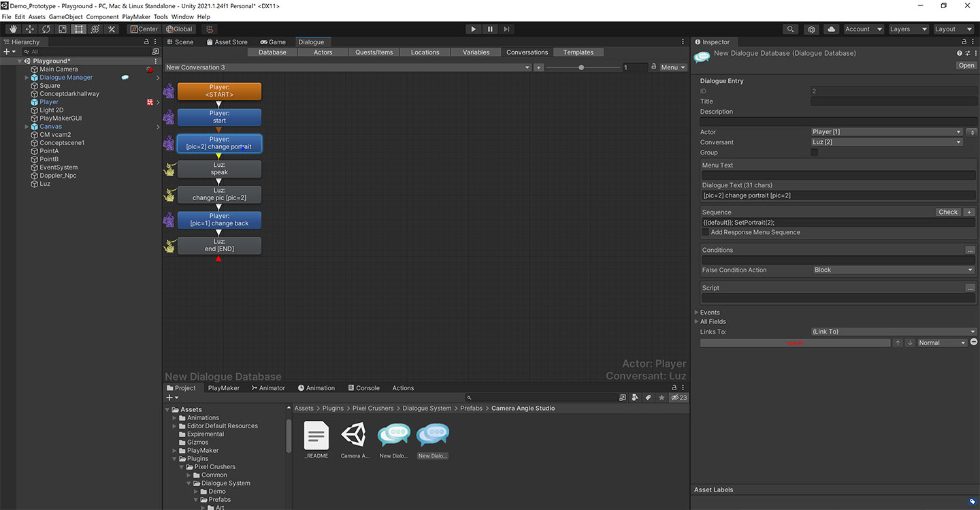Open the Actors section
Image resolution: width=980 pixels, height=510 pixels.
pos(323,52)
